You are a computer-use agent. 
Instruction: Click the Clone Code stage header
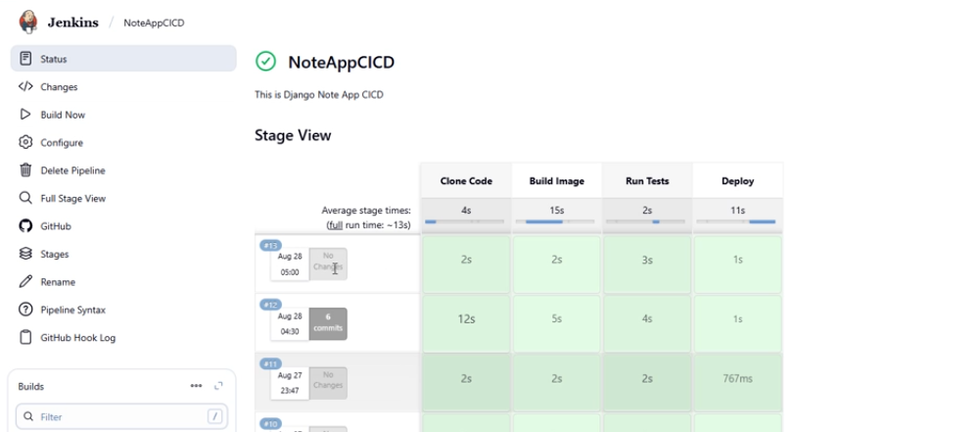tap(466, 180)
